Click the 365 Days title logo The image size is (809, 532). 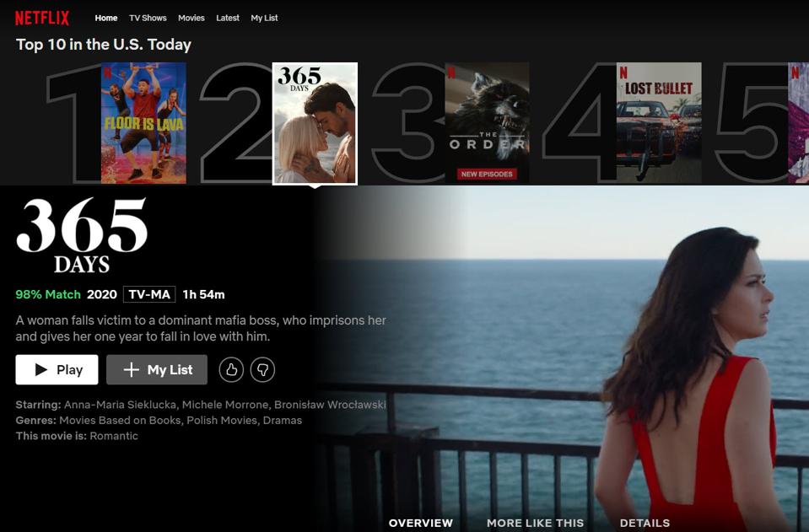point(82,235)
